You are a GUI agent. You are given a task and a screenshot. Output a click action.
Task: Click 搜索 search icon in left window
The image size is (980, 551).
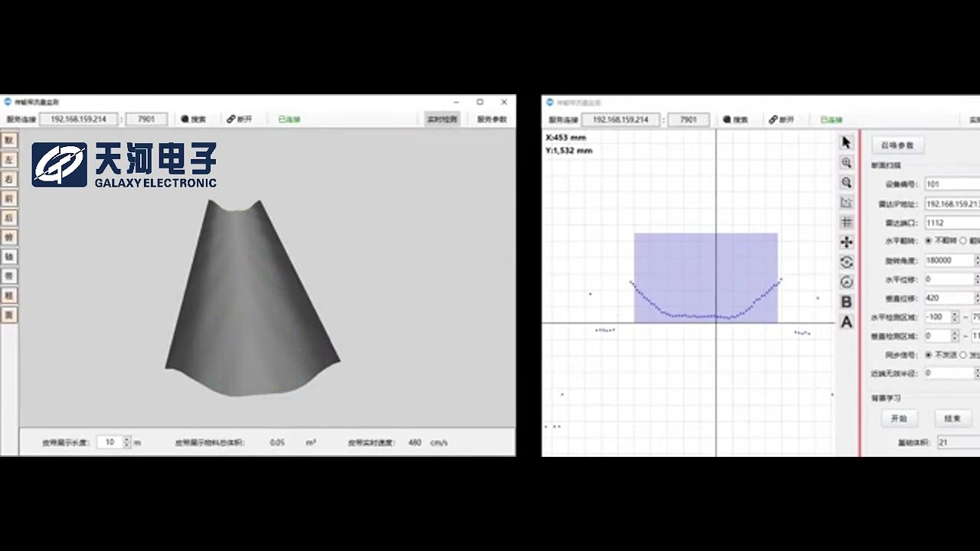coord(185,119)
